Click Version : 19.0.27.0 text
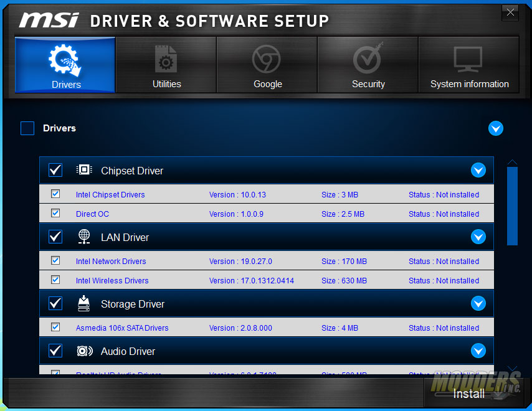 click(240, 262)
